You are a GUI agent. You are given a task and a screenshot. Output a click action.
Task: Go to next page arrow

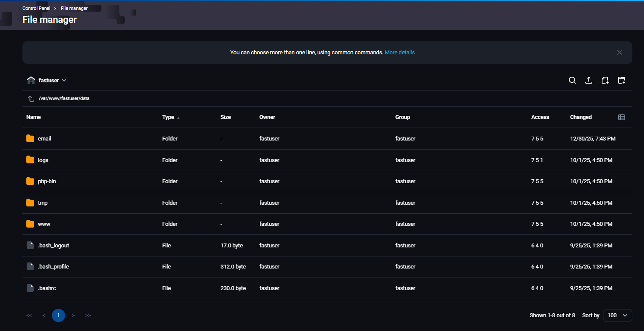(73, 315)
